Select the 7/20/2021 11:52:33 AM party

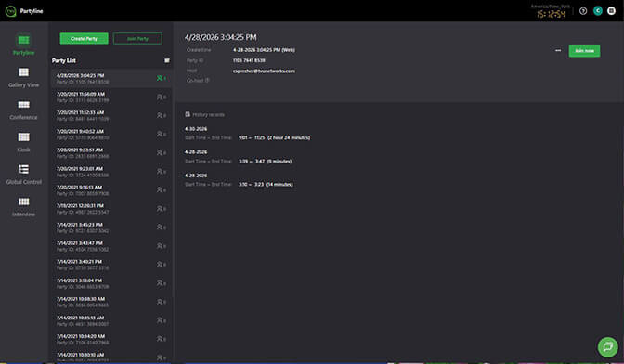(x=111, y=116)
